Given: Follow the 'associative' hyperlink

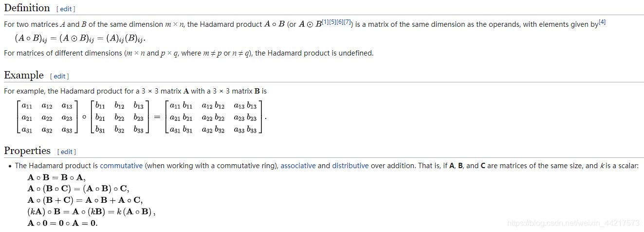Looking at the screenshot, I should pyautogui.click(x=298, y=166).
